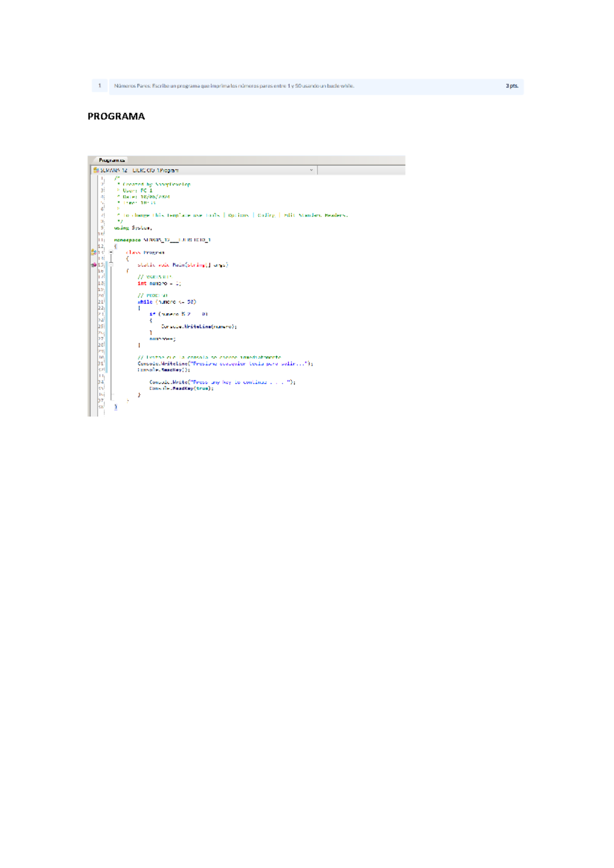Click line number 21 in the gutter
614x868 pixels.
(x=101, y=302)
